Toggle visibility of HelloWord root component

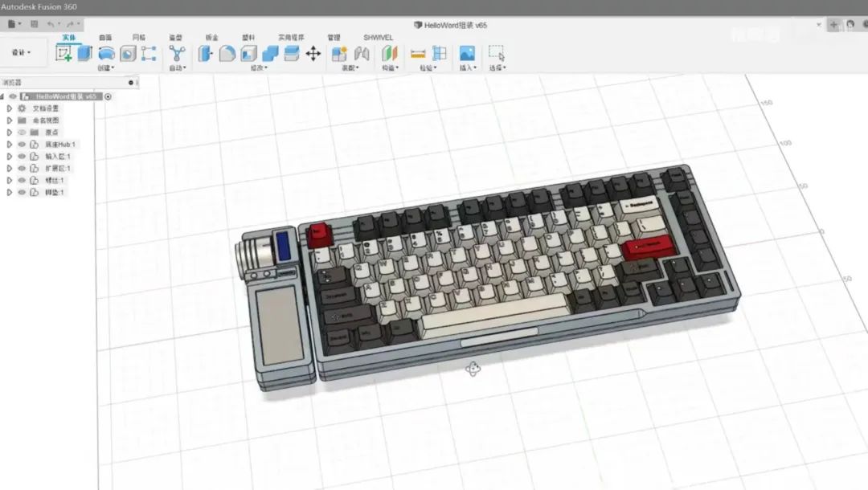13,96
